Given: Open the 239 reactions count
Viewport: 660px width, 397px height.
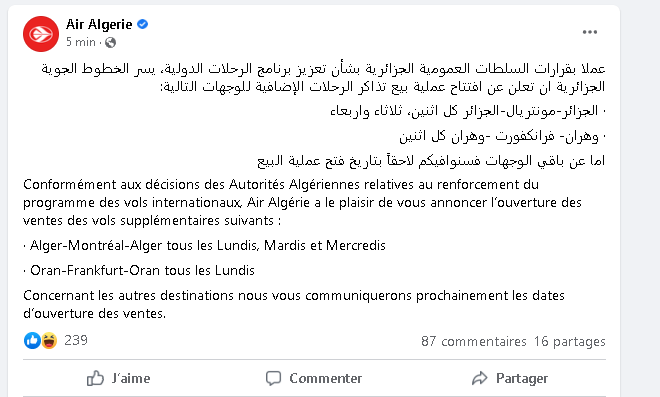Looking at the screenshot, I should point(76,340).
